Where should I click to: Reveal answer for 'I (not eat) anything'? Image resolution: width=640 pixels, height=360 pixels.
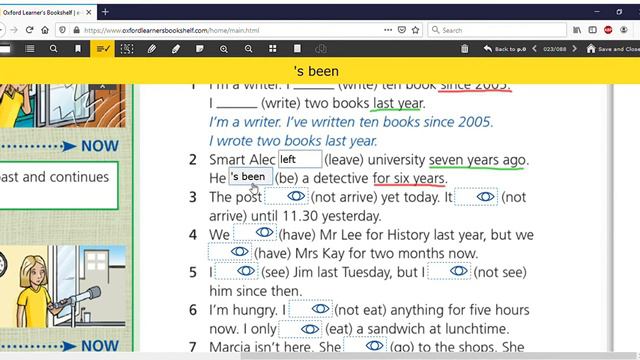pos(311,309)
